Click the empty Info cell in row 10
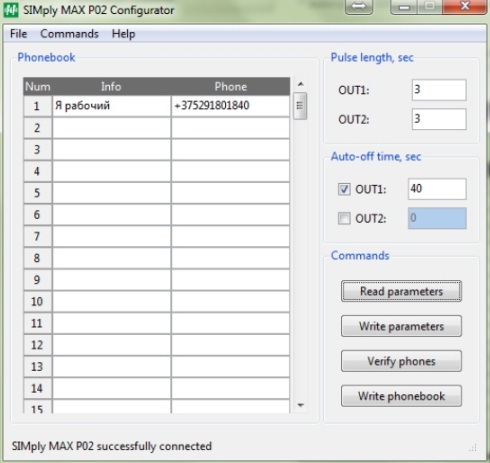The height and width of the screenshot is (463, 490). [111, 302]
